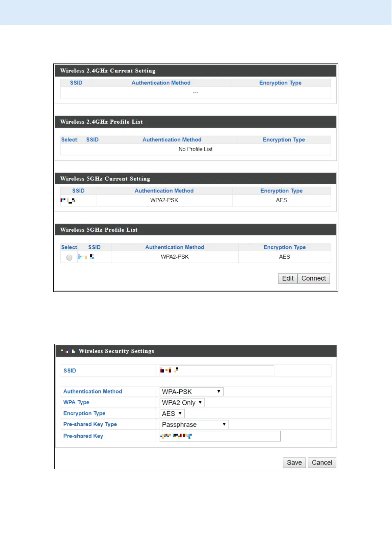Click the Select column header in 5GHz Profile List
The image size is (392, 554).
tap(69, 247)
